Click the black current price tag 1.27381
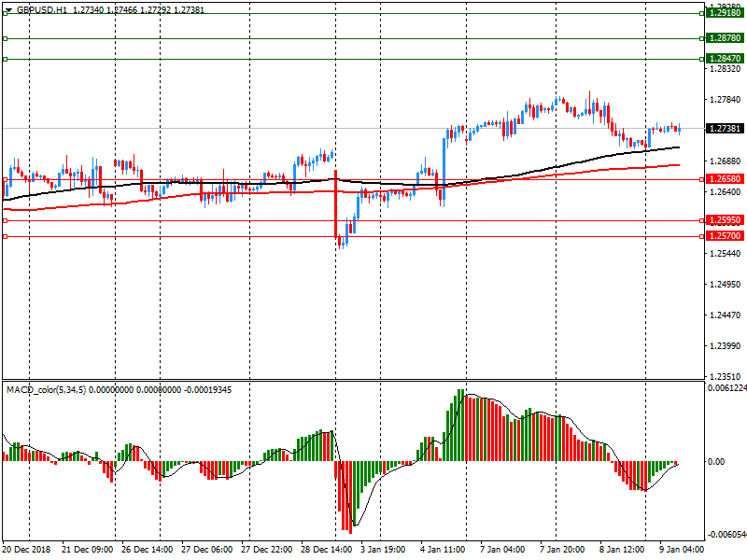The image size is (747, 560). coord(725,129)
